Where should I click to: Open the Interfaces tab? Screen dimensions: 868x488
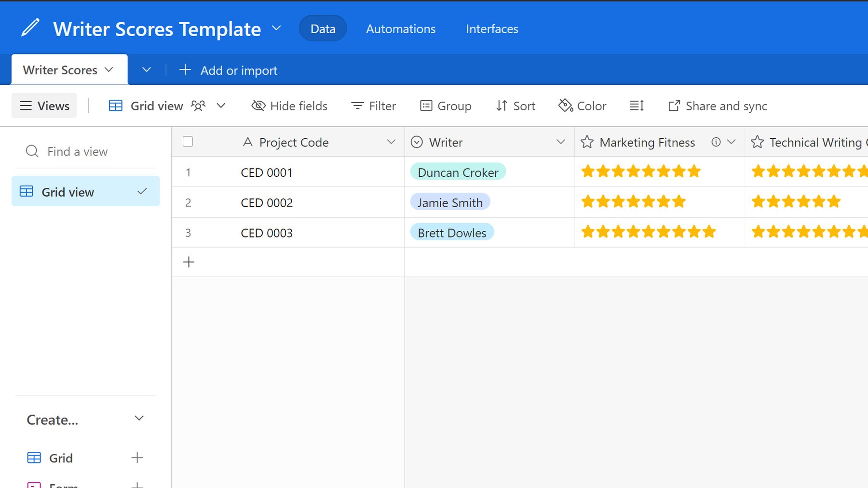pos(491,28)
